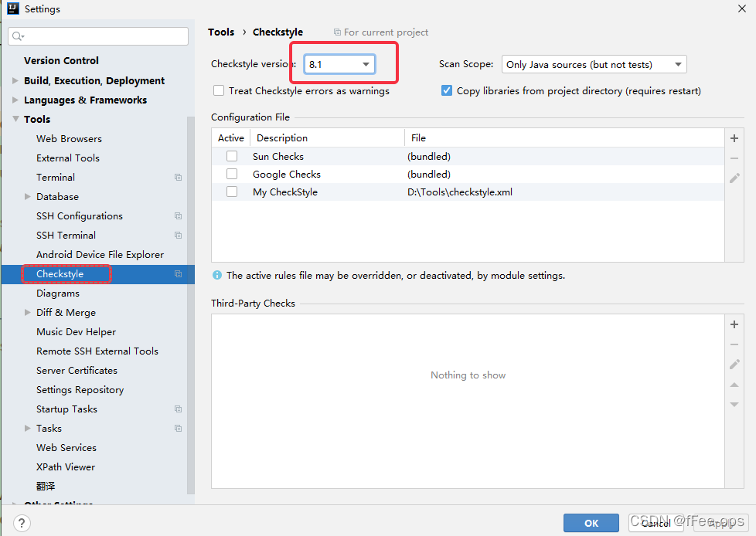Select Checkstyle in the Tools list

tap(60, 273)
